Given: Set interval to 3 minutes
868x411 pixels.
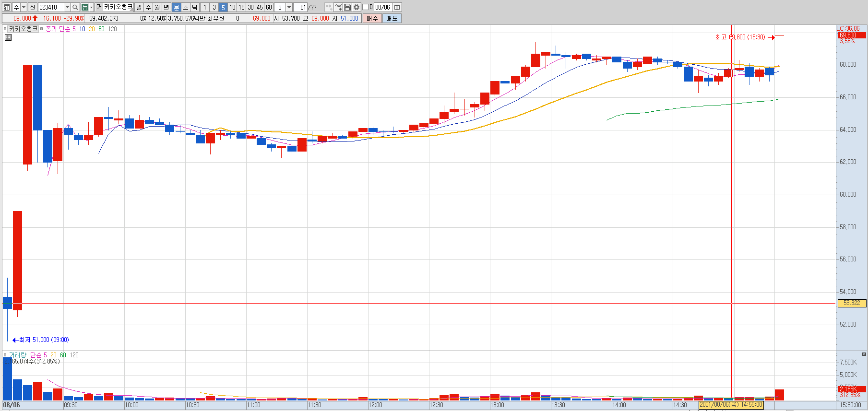Looking at the screenshot, I should click(x=214, y=7).
